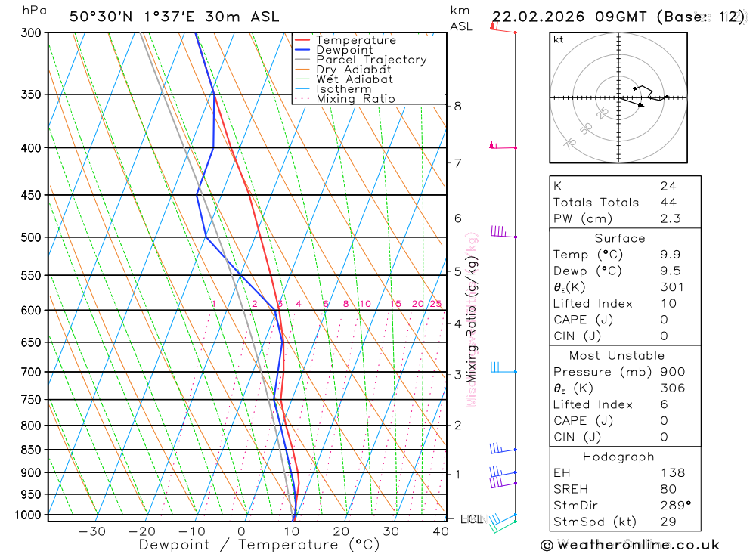Click the date and time header text
The image size is (756, 554).
click(x=619, y=17)
